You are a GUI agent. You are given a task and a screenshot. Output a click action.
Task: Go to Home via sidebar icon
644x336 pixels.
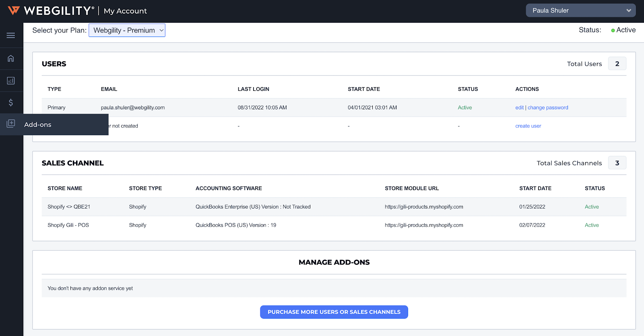pyautogui.click(x=11, y=58)
